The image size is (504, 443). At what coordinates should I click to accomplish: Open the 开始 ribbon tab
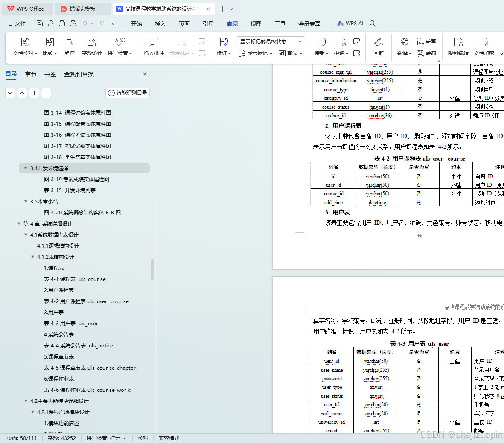coord(136,24)
